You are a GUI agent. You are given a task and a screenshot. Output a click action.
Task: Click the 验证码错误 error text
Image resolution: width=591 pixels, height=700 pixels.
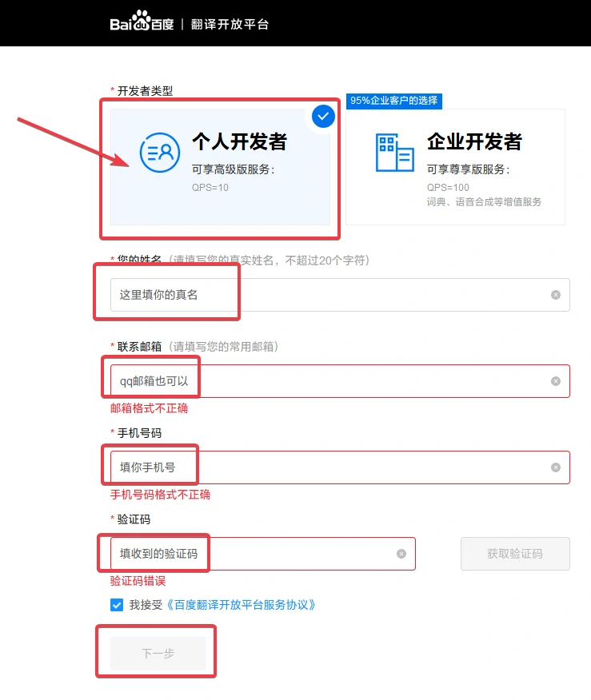coord(138,581)
